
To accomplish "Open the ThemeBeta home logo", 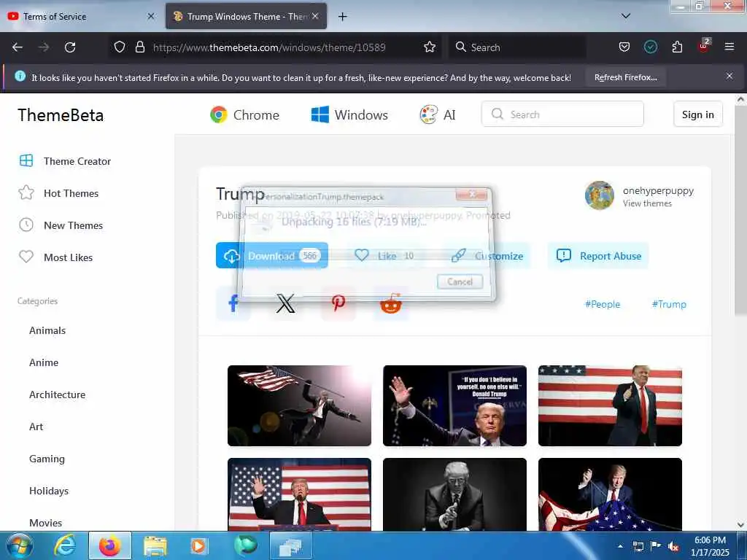I will point(61,115).
